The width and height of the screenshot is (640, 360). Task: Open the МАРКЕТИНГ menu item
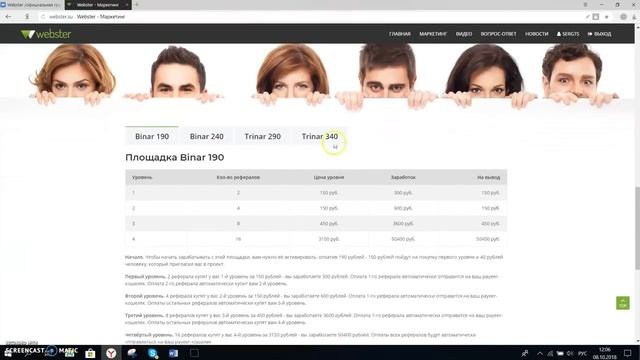tap(433, 34)
